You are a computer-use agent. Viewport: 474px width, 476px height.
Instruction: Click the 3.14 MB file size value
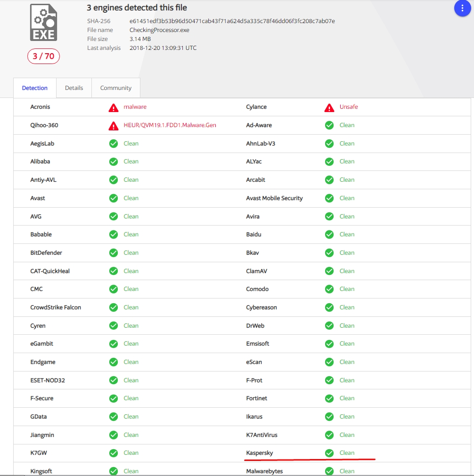[x=140, y=39]
